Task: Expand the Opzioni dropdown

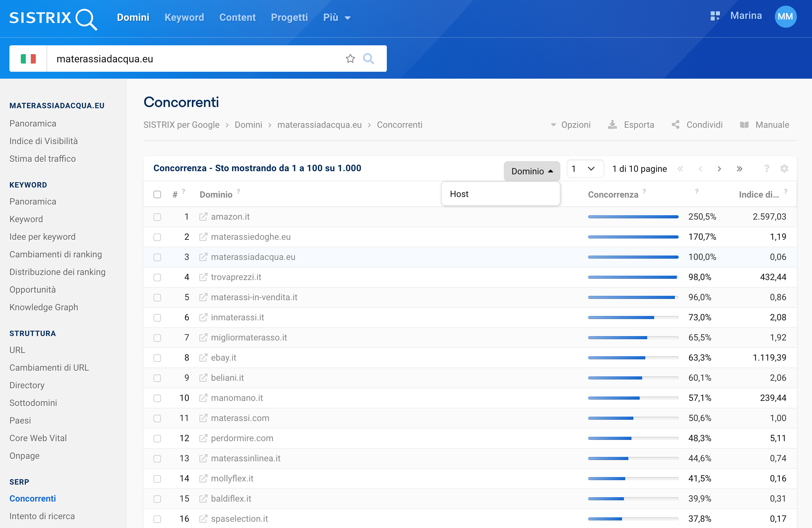Action: click(x=570, y=125)
